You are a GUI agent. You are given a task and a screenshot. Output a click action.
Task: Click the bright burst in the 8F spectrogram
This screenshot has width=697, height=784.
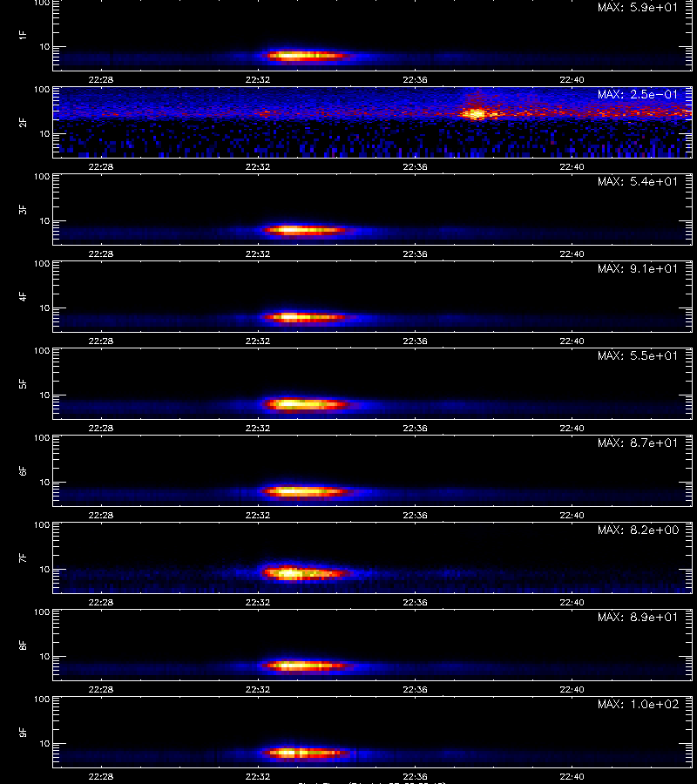304,666
